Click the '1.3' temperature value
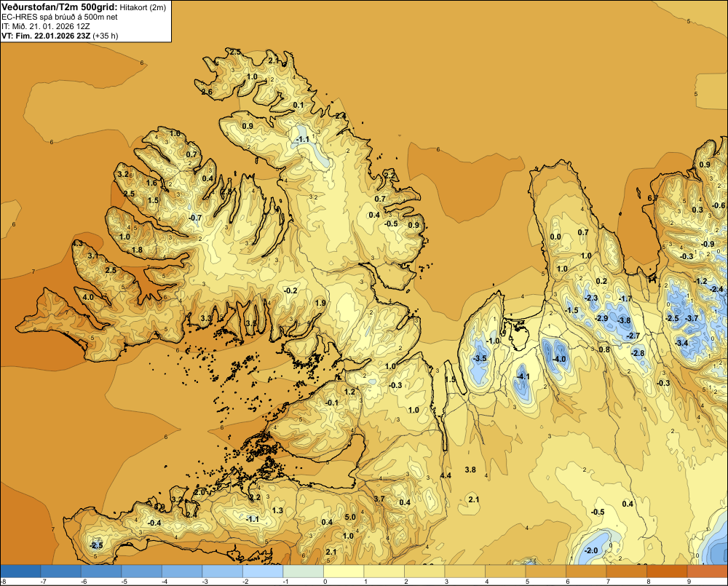Viewport: 728px width, 586px height. (277, 510)
